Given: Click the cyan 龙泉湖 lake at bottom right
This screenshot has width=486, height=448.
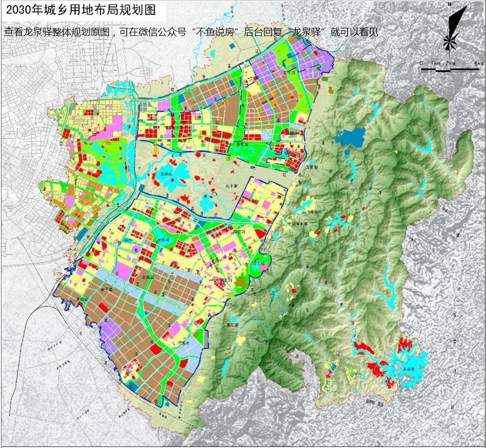Looking at the screenshot, I should tap(409, 369).
